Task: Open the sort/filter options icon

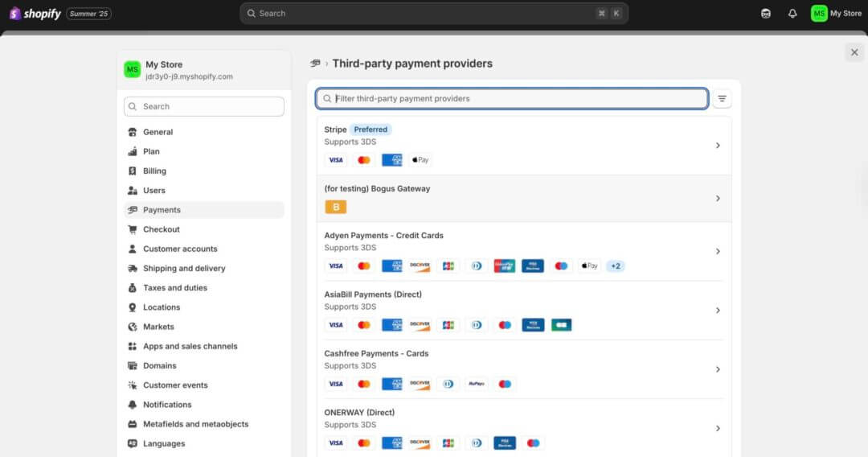Action: click(722, 99)
